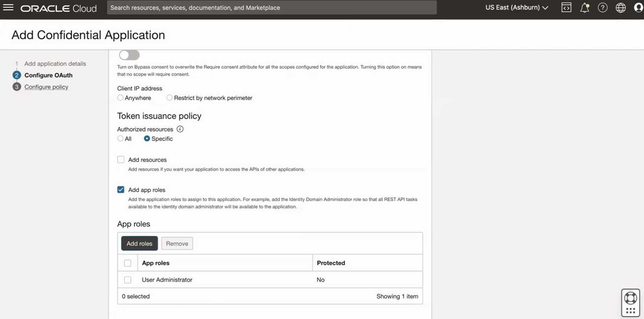Click the Protected column header
The height and width of the screenshot is (319, 644).
point(331,263)
